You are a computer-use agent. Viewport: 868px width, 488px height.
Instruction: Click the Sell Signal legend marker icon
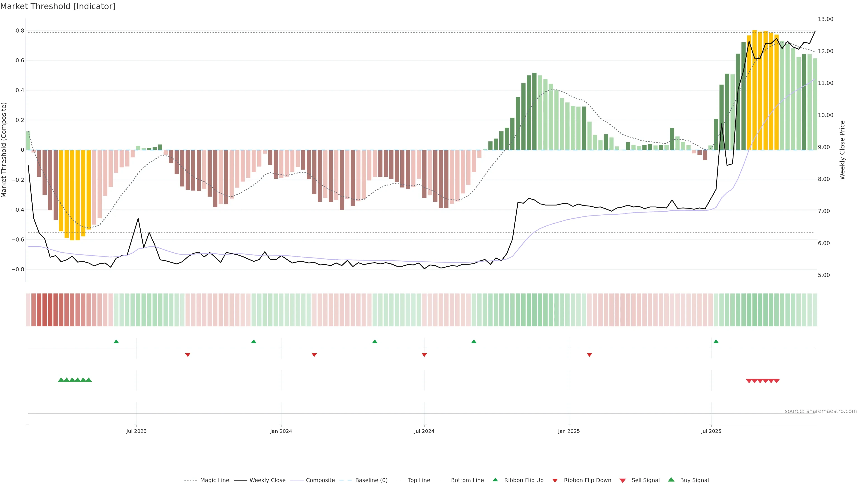(622, 481)
